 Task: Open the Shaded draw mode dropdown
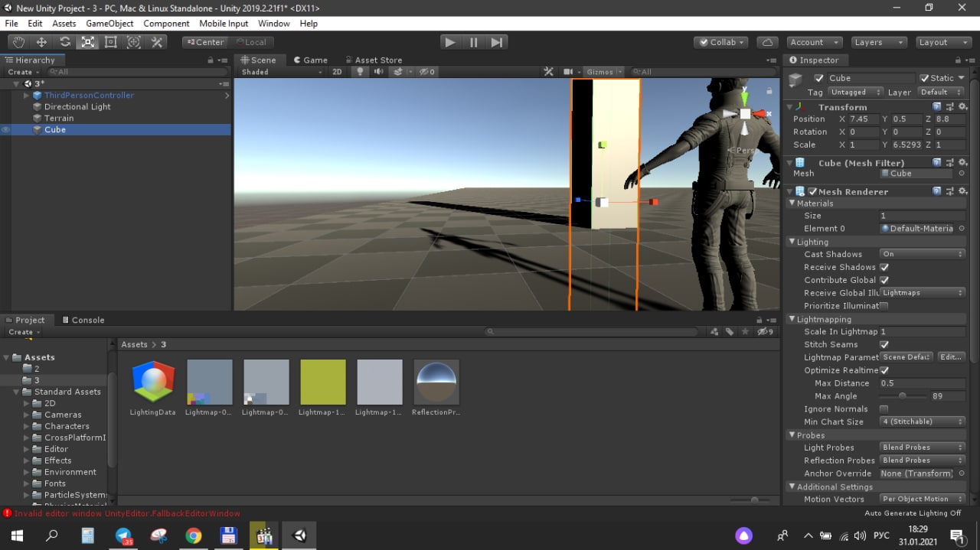coord(282,72)
